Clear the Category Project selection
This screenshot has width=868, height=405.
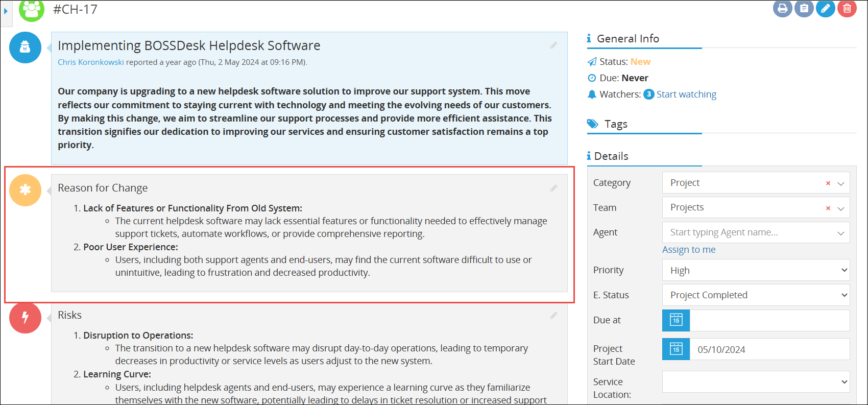pos(828,183)
